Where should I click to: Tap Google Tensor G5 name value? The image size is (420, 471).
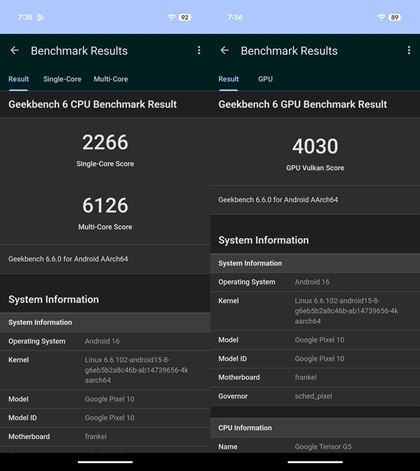click(x=323, y=446)
